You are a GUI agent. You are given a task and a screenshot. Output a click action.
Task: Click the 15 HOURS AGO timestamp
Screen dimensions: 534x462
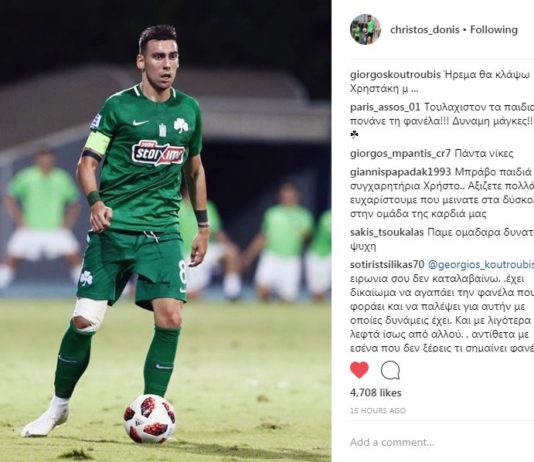(x=378, y=411)
